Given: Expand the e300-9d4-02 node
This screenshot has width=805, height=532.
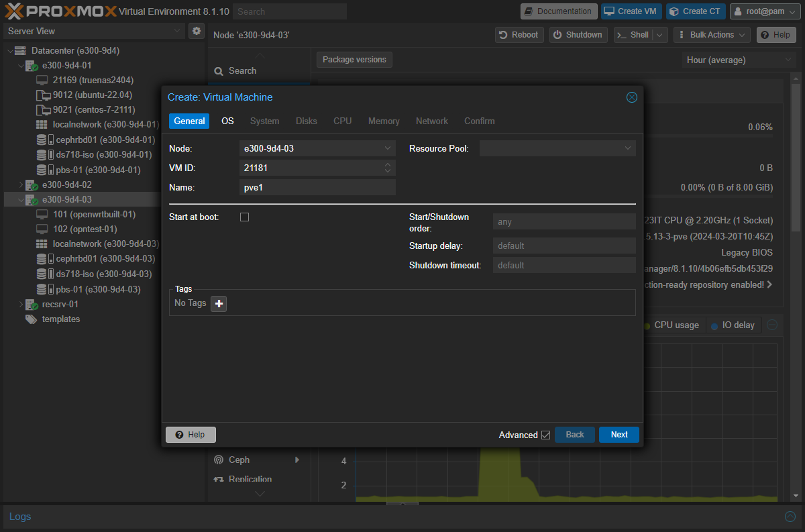Looking at the screenshot, I should [21, 184].
